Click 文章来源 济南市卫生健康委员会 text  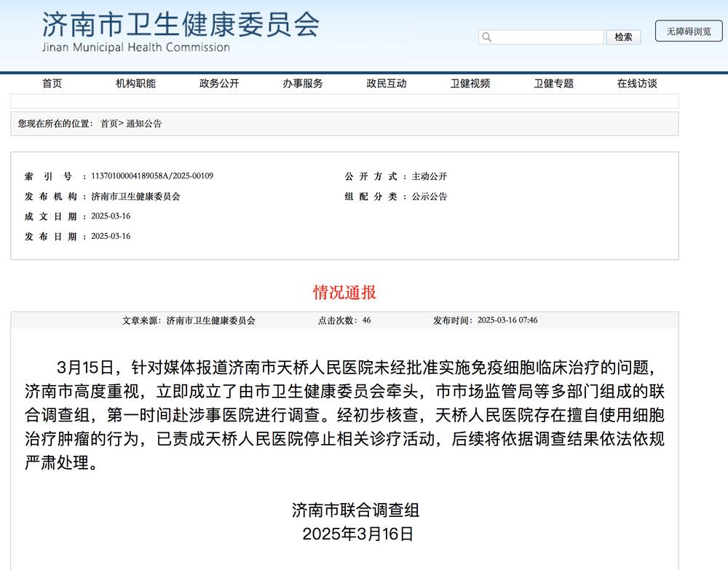(x=189, y=320)
